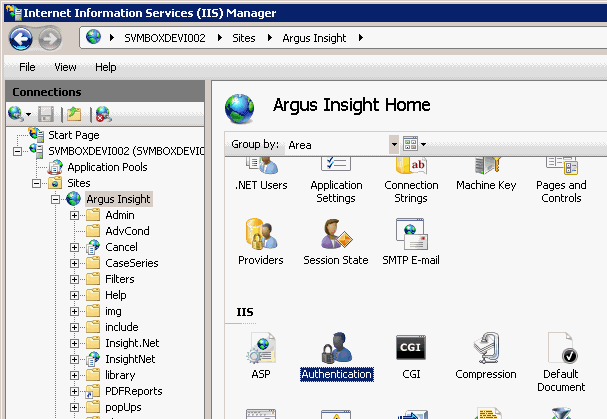Click the Cancel application icon in tree
The image size is (607, 419).
point(93,247)
